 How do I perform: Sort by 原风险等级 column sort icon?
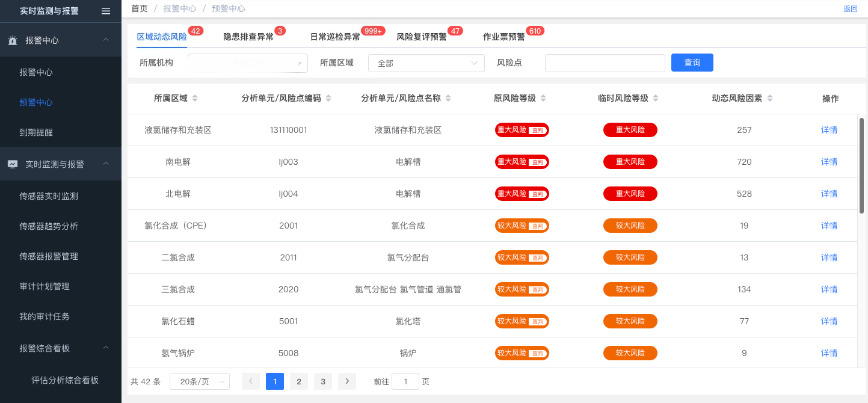click(543, 99)
